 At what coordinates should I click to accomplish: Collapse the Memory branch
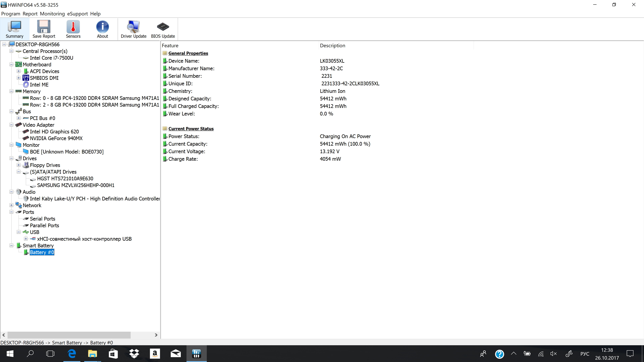pos(11,91)
